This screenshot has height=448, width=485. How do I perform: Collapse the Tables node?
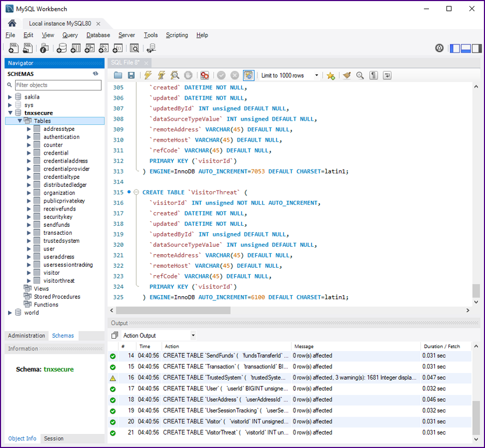click(x=20, y=121)
